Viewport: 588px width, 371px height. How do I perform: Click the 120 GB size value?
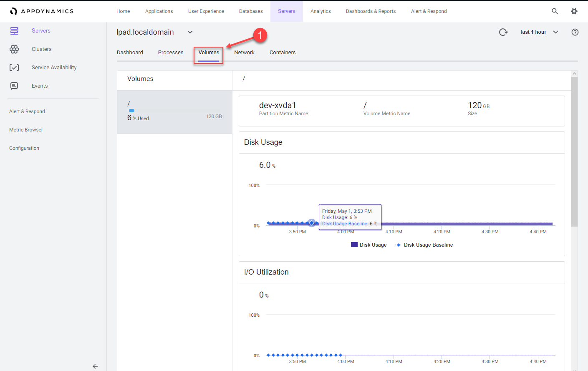pos(479,106)
